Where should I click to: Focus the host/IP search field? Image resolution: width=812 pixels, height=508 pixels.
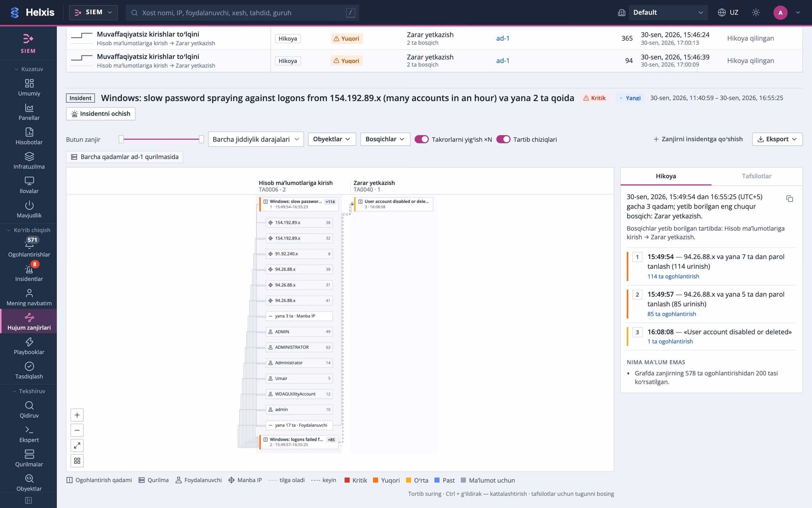[x=242, y=13]
